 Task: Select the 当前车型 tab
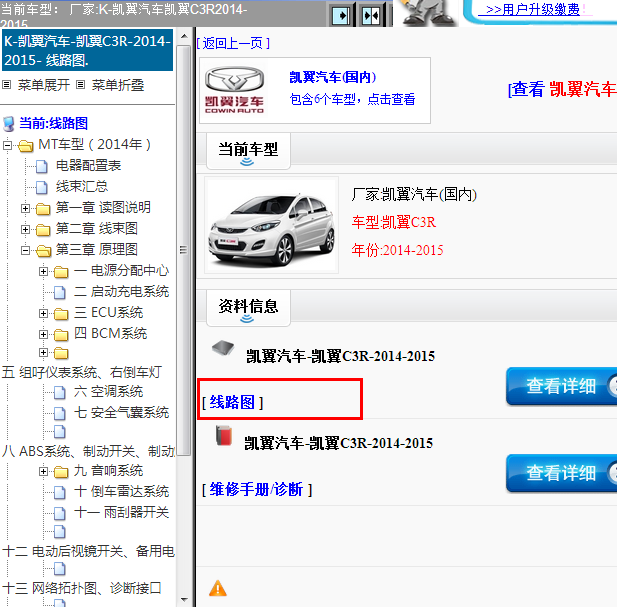[248, 151]
